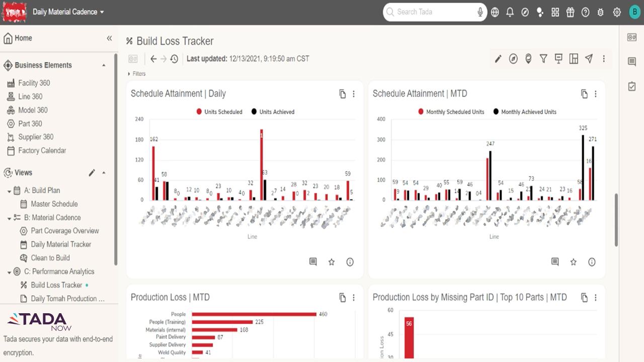
Task: Click the share/send arrow icon in the toolbar
Action: coord(589,59)
